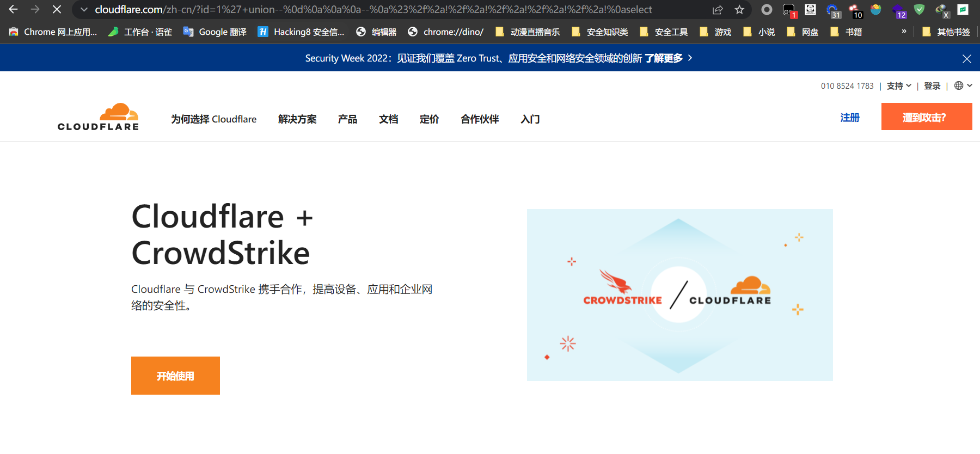Viewport: 980px width, 454px height.
Task: Open the panda extension icon
Action: pyautogui.click(x=810, y=9)
